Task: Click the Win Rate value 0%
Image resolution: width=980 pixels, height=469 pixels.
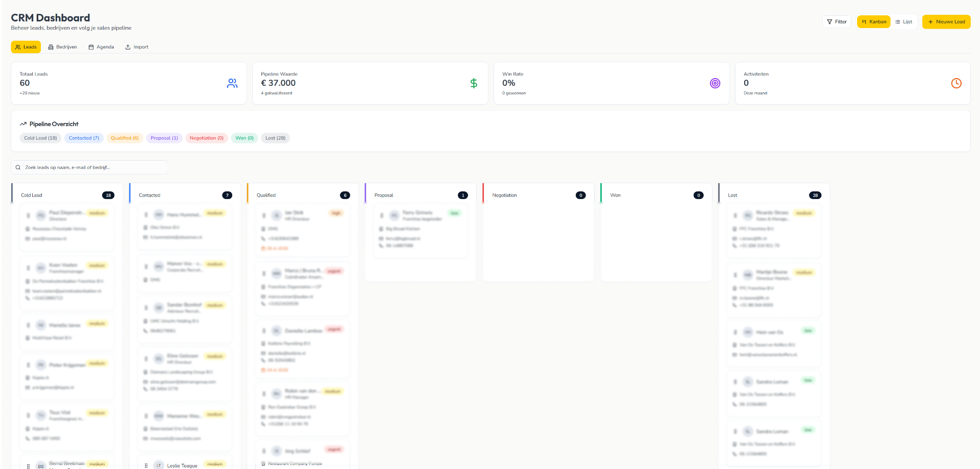Action: click(x=508, y=83)
